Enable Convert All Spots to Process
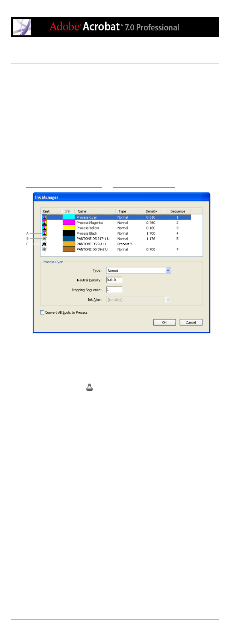This screenshot has height=644, width=230. pos(42,312)
